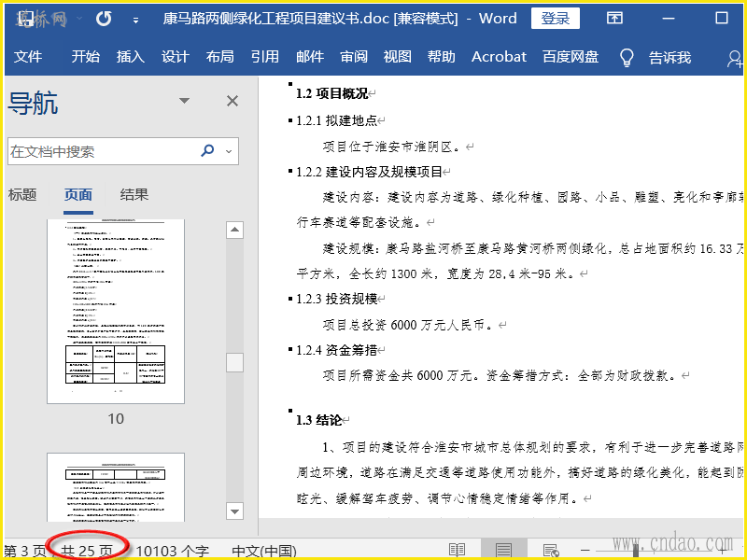Click the heading 1.2.2 建设内容及规模项目

[x=369, y=172]
